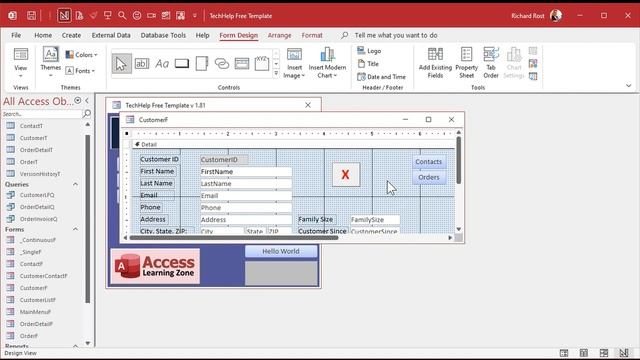Viewport: 640px width, 360px height.
Task: Open the navigation pane category menu arrow
Action: pos(78,100)
